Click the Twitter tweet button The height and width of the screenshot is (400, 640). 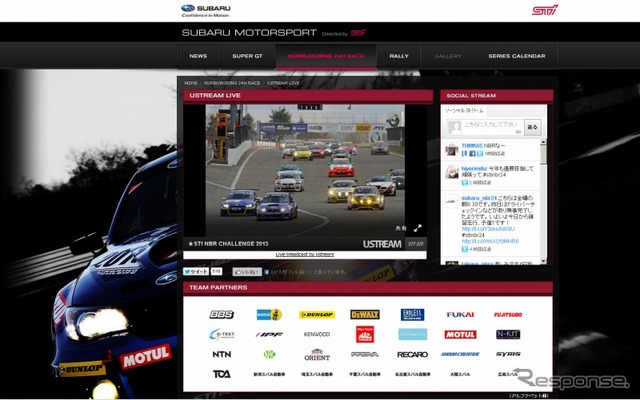pos(196,271)
